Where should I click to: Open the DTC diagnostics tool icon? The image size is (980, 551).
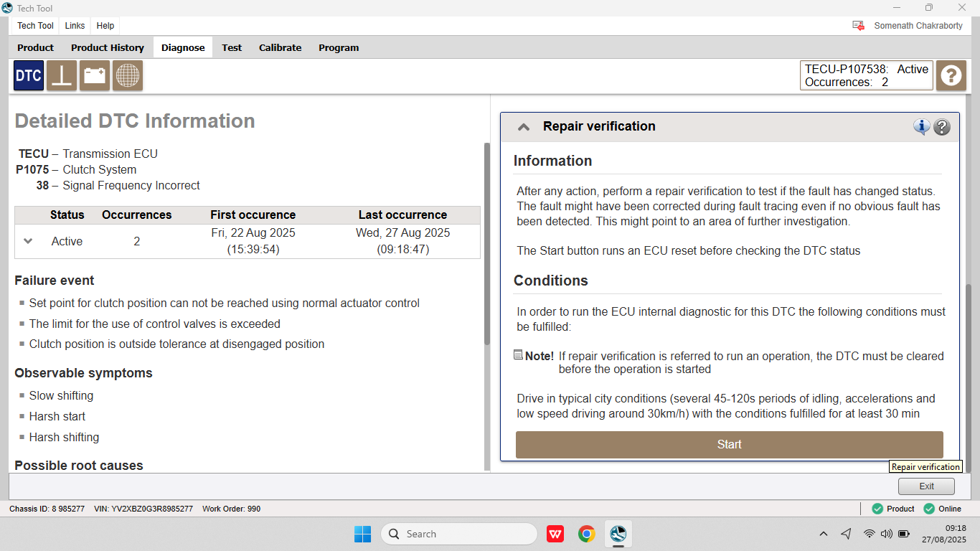[29, 75]
